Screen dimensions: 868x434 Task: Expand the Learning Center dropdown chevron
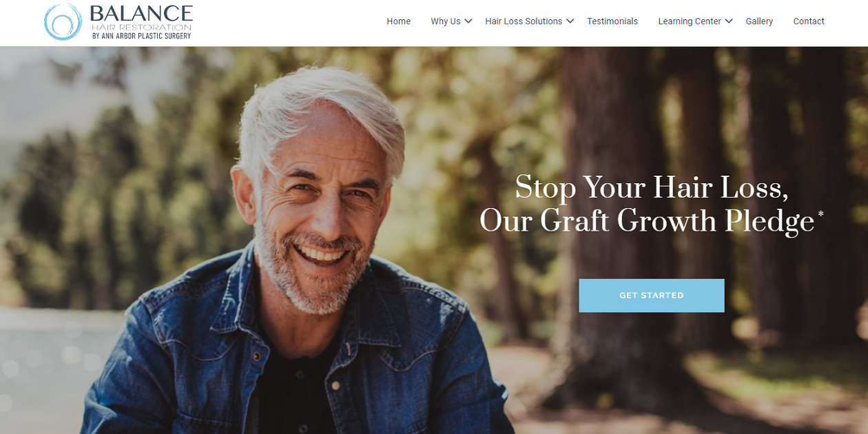click(729, 21)
